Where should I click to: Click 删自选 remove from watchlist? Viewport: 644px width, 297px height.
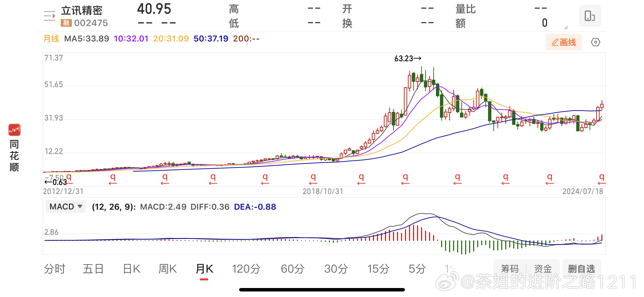click(x=581, y=269)
